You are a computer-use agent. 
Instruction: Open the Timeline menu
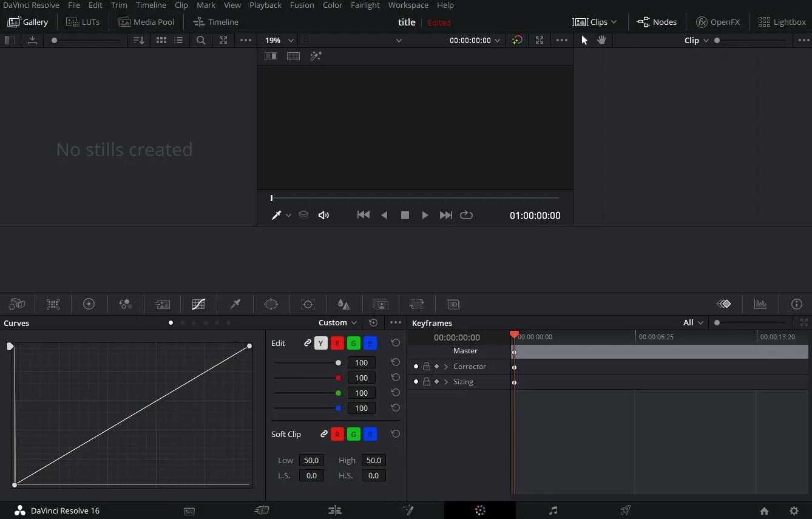(151, 5)
